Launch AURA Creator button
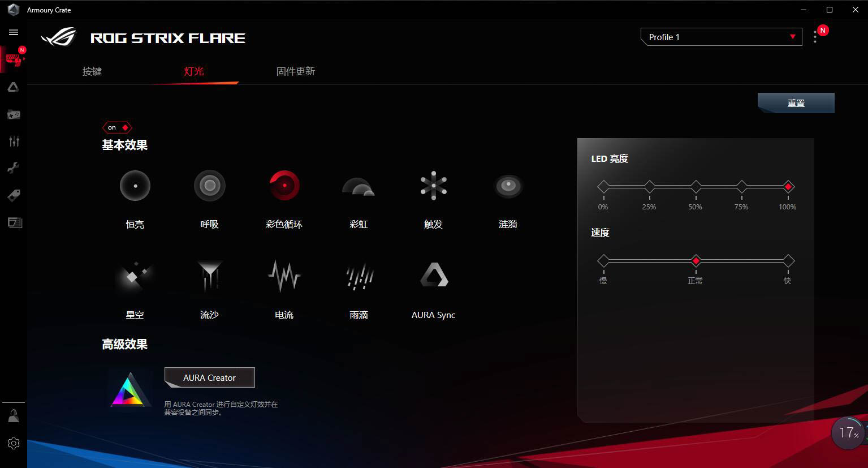This screenshot has width=868, height=468. (x=210, y=377)
